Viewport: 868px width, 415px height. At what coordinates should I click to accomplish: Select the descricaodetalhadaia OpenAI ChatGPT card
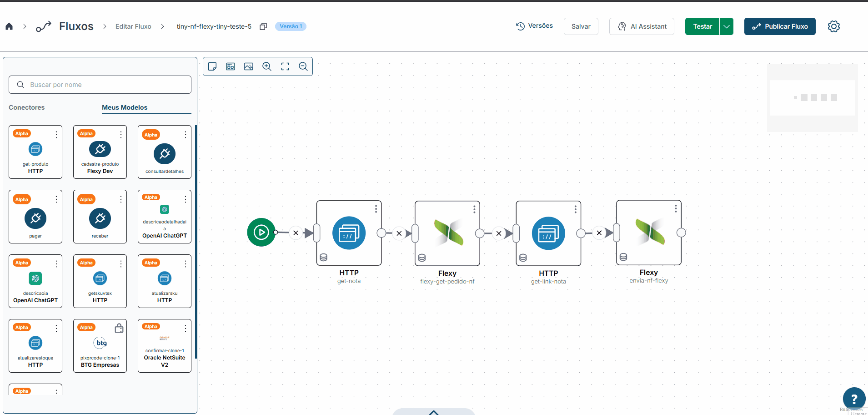click(165, 217)
